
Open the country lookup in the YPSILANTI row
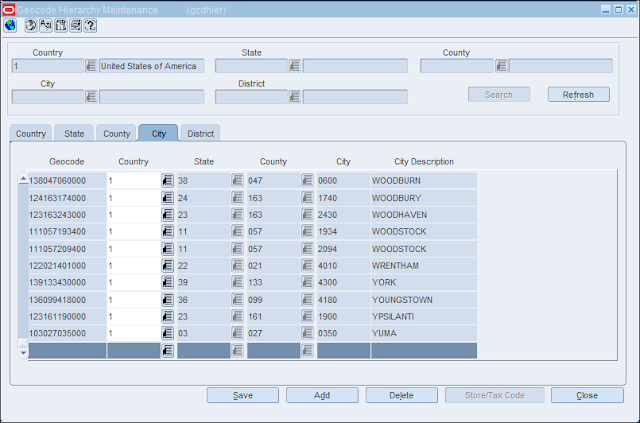[167, 316]
